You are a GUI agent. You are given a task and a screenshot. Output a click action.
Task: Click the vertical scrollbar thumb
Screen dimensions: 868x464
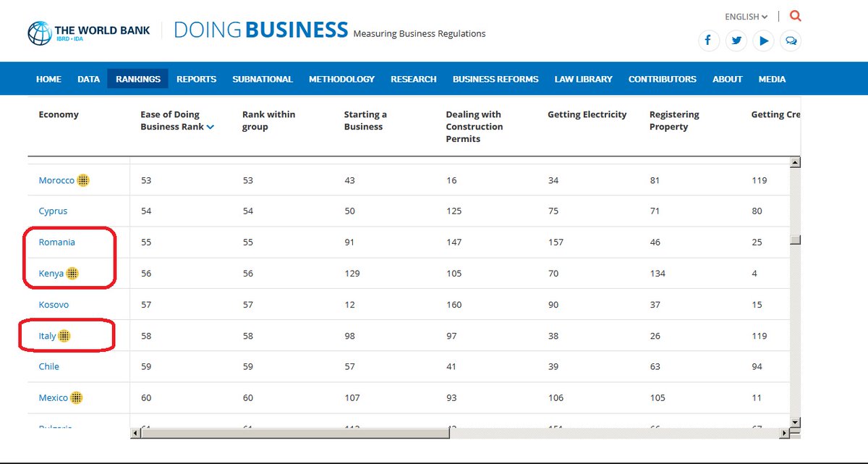pyautogui.click(x=796, y=240)
